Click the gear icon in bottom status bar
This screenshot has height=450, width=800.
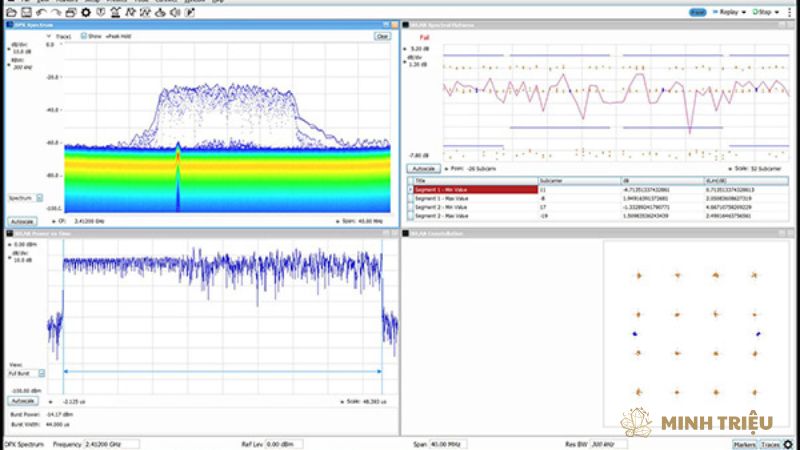tap(788, 444)
